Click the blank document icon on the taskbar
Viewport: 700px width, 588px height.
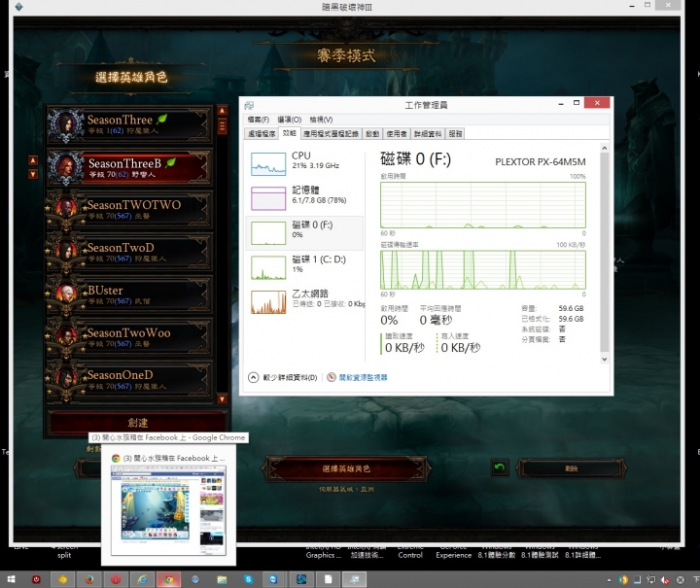coord(329,579)
